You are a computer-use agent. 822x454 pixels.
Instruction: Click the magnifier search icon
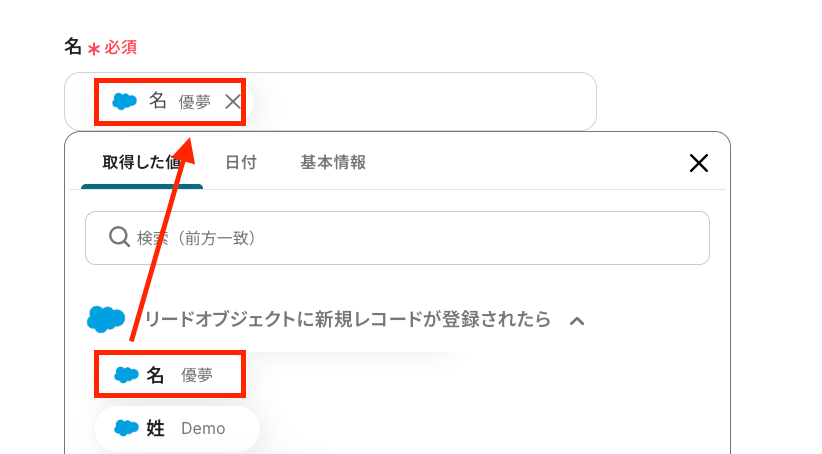click(119, 237)
